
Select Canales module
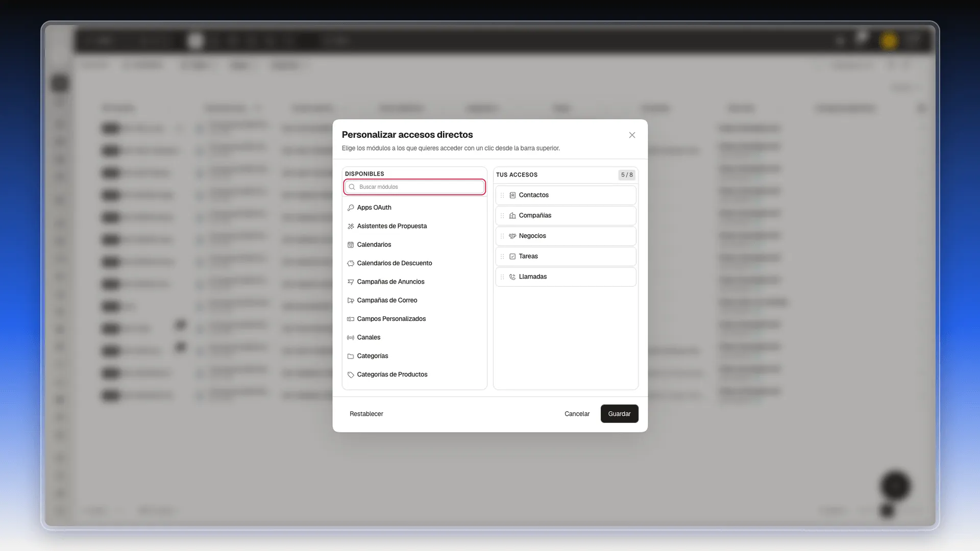[x=414, y=337]
